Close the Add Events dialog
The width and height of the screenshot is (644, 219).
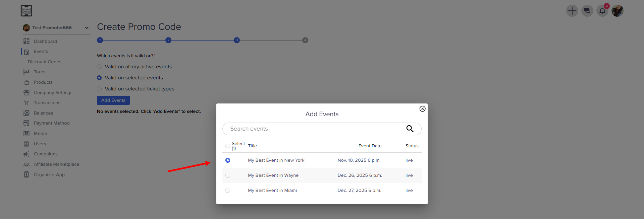click(422, 109)
